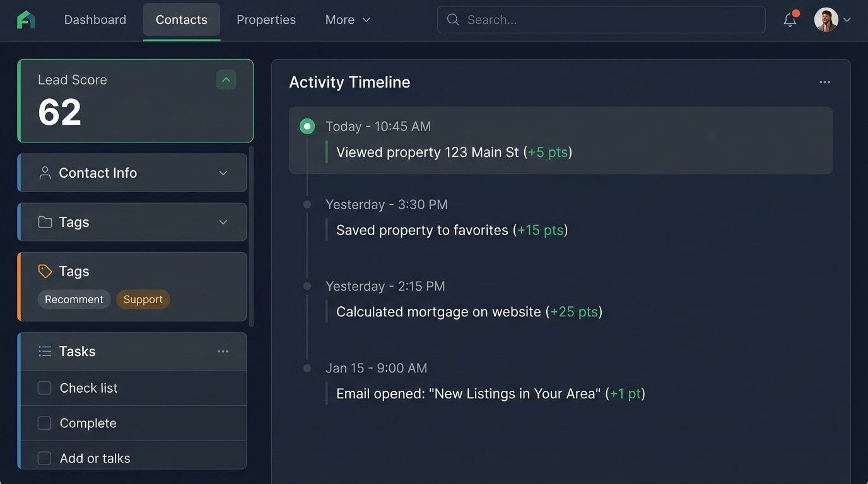Open the Tasks panel menu via three dots
The height and width of the screenshot is (484, 868).
pyautogui.click(x=223, y=351)
